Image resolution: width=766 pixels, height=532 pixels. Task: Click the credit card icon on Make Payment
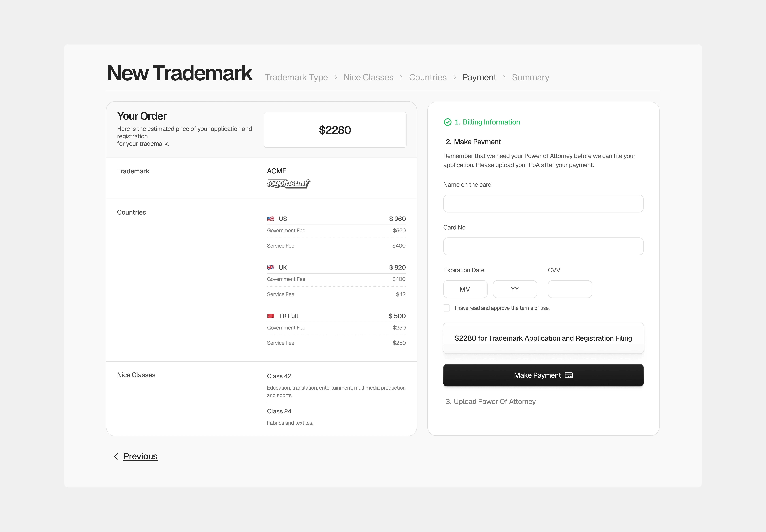(x=569, y=375)
